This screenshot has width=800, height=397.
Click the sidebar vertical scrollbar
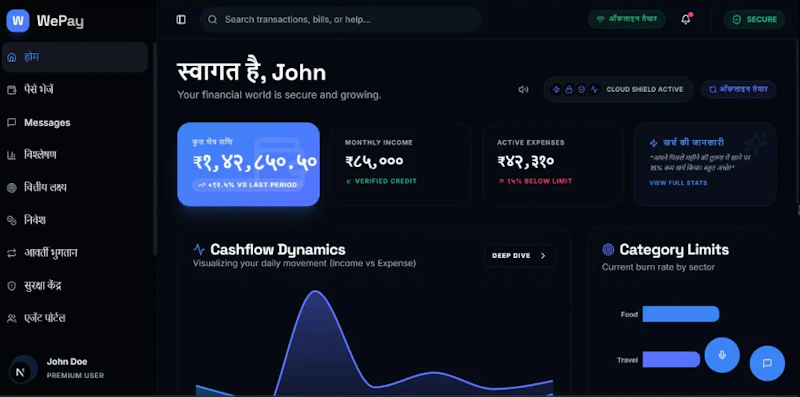pos(155,148)
